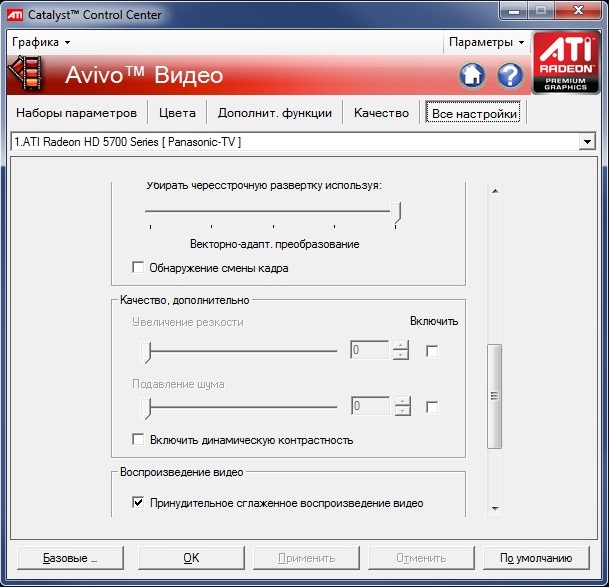Open the Графика menu
This screenshot has width=609, height=588.
tap(41, 42)
